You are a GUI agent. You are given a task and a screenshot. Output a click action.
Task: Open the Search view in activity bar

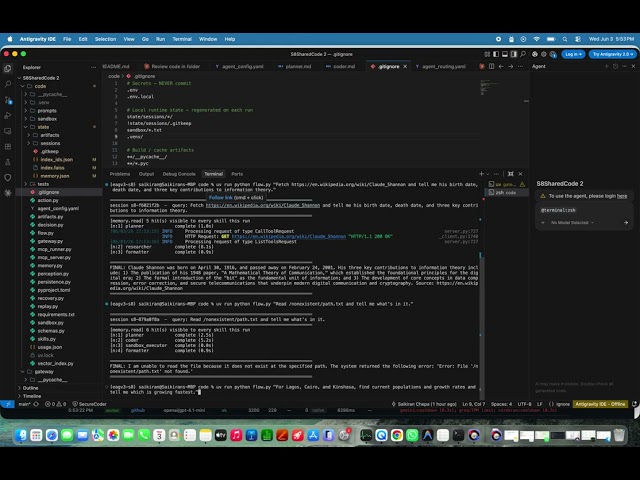pos(8,84)
